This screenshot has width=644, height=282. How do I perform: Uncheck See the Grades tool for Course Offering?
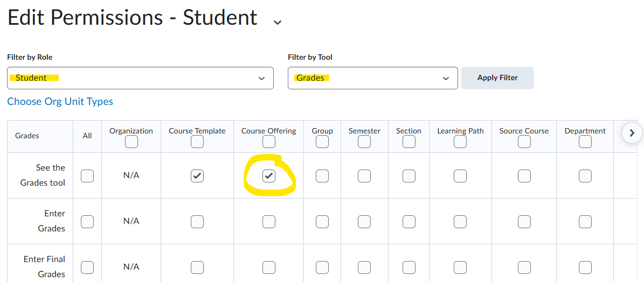coord(269,176)
